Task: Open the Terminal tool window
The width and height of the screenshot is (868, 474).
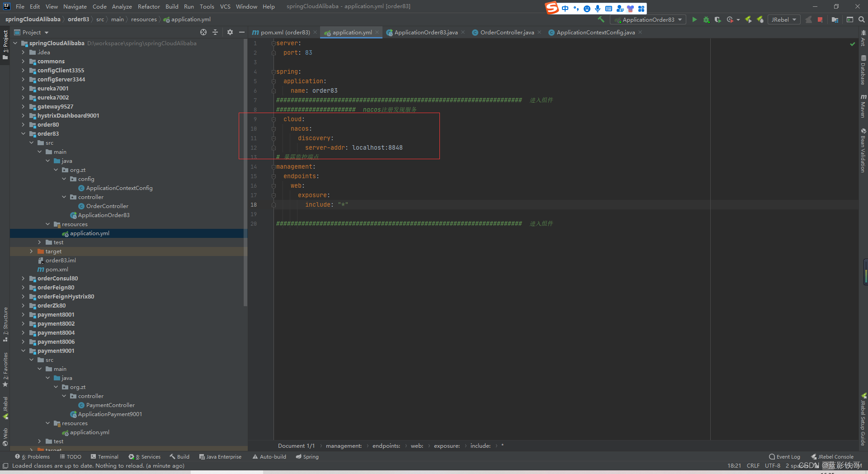Action: [x=104, y=457]
